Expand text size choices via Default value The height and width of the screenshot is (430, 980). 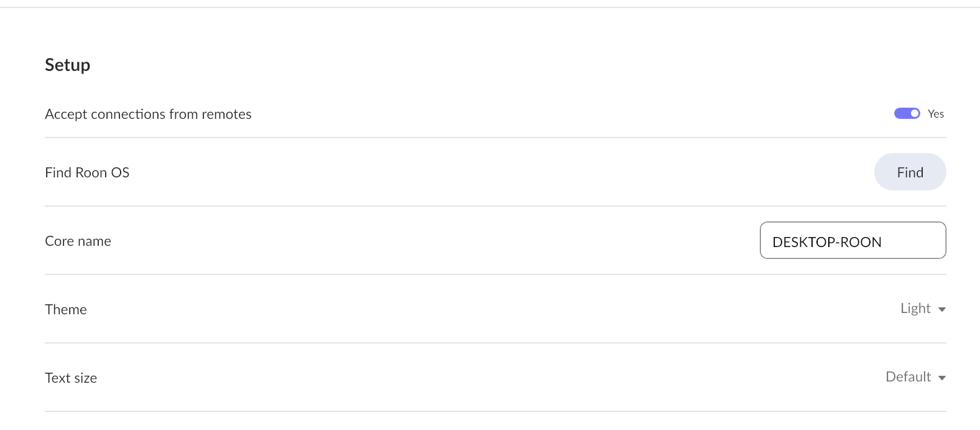[908, 377]
